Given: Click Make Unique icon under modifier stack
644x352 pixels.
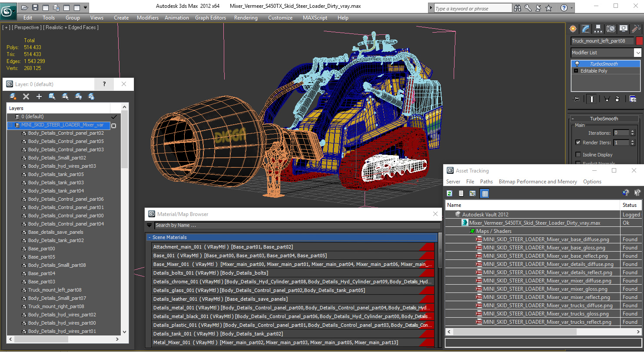Looking at the screenshot, I should [607, 99].
